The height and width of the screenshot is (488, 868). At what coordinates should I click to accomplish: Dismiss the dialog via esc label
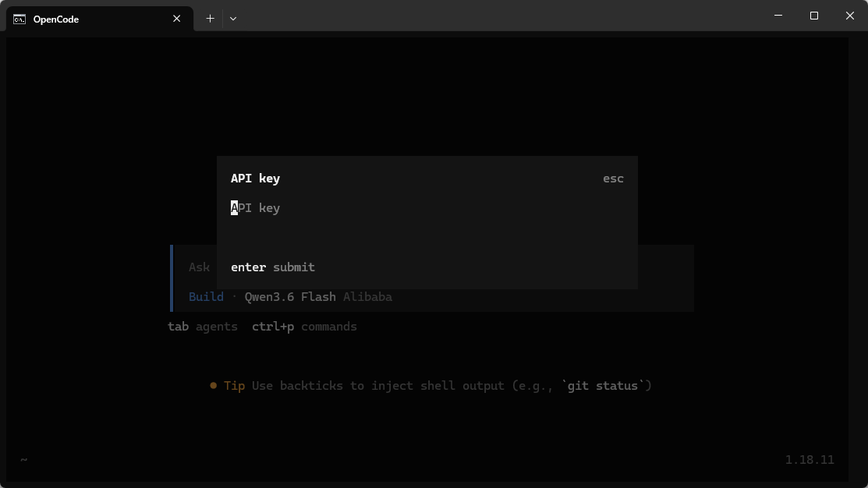(613, 179)
